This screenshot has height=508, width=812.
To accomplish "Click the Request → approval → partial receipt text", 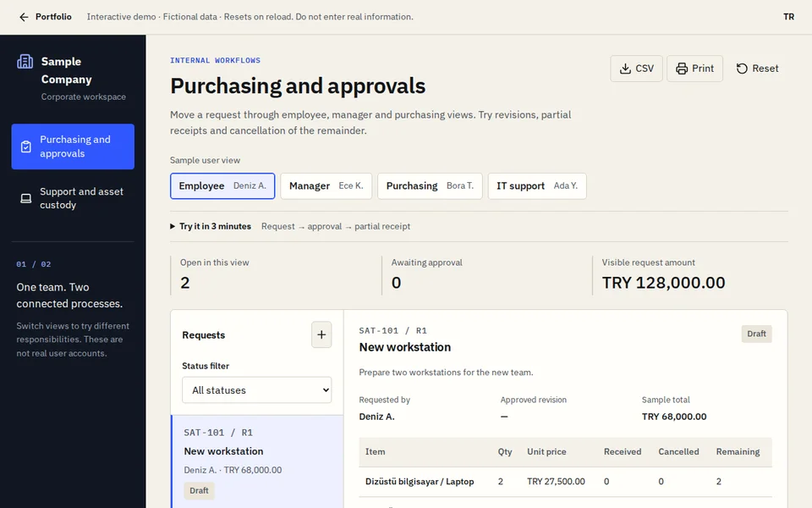I will (336, 227).
